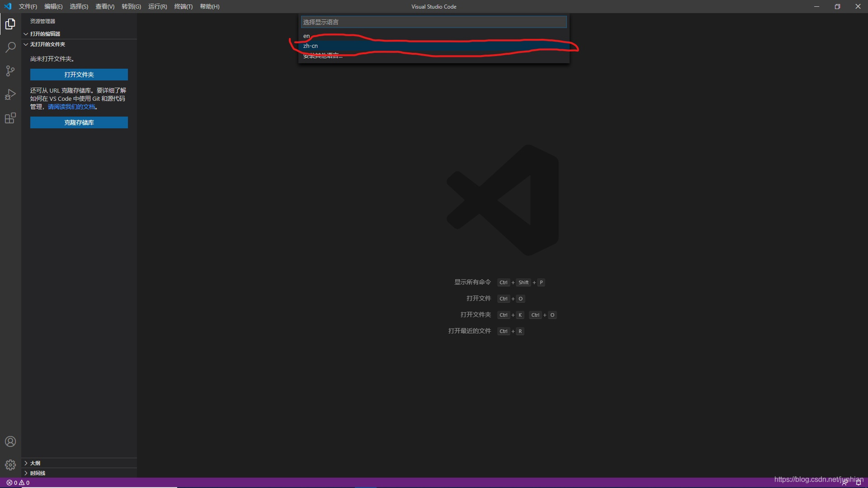Focus the 选择显示语言 input field
Screen dimensions: 868x488
point(434,22)
